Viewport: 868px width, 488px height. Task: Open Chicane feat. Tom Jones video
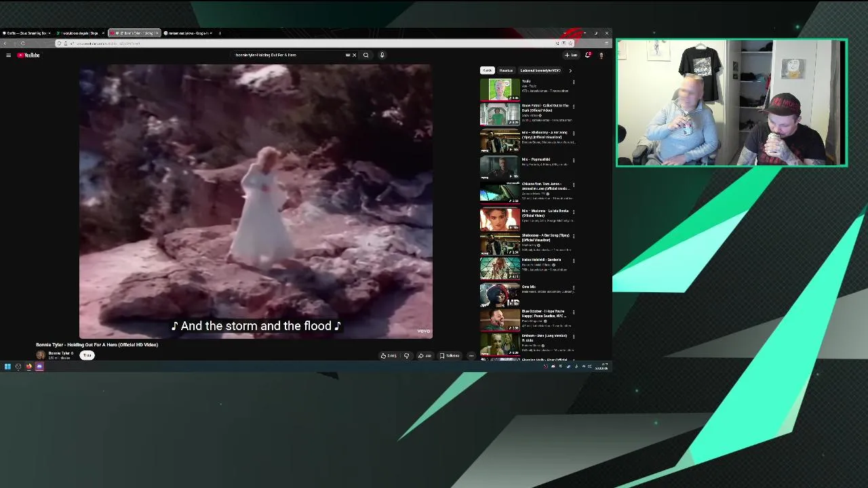(x=500, y=192)
